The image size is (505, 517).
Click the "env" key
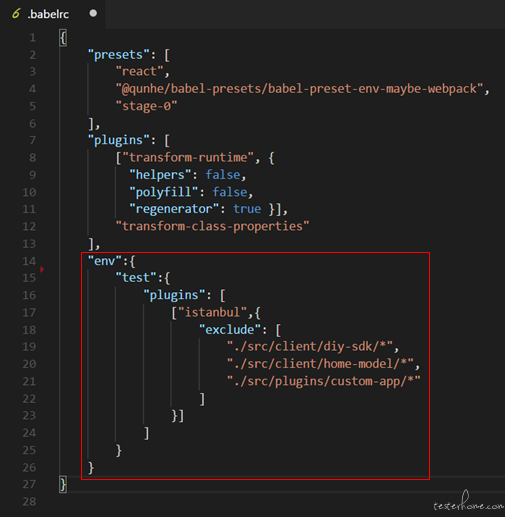pyautogui.click(x=105, y=261)
